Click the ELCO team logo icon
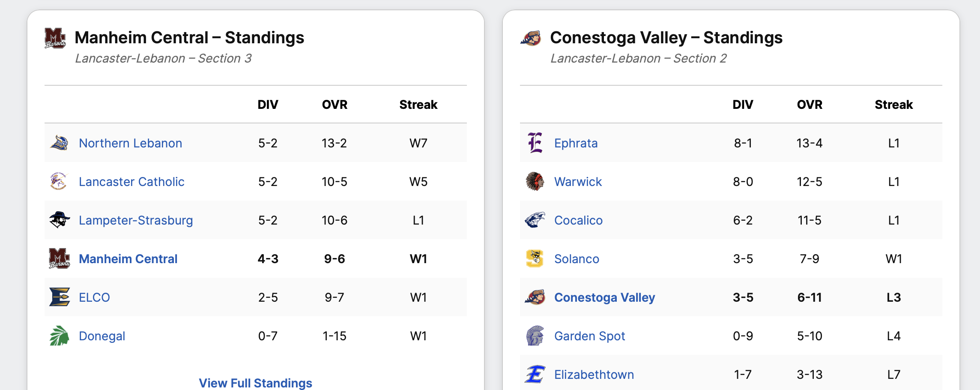Screen dimensions: 980x390 pyautogui.click(x=59, y=297)
